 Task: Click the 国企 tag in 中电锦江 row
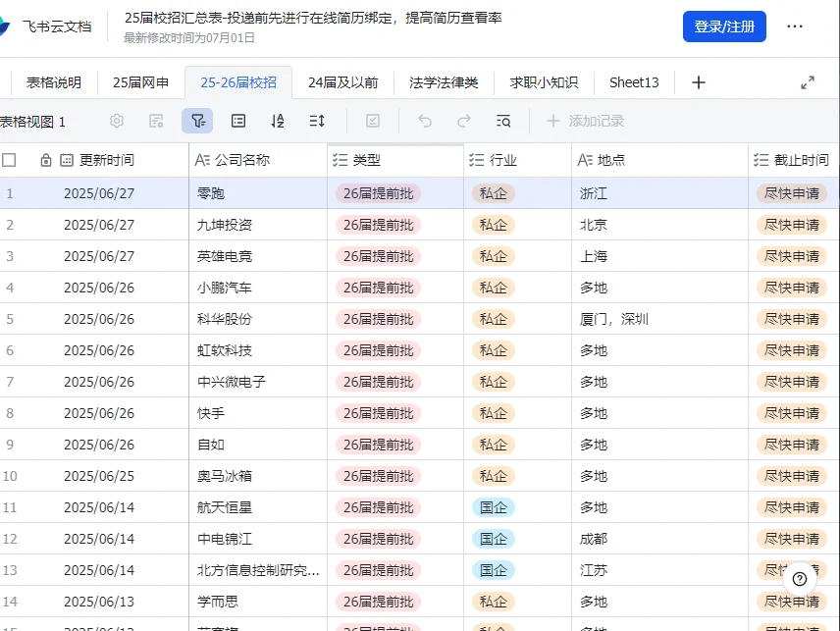pos(494,539)
